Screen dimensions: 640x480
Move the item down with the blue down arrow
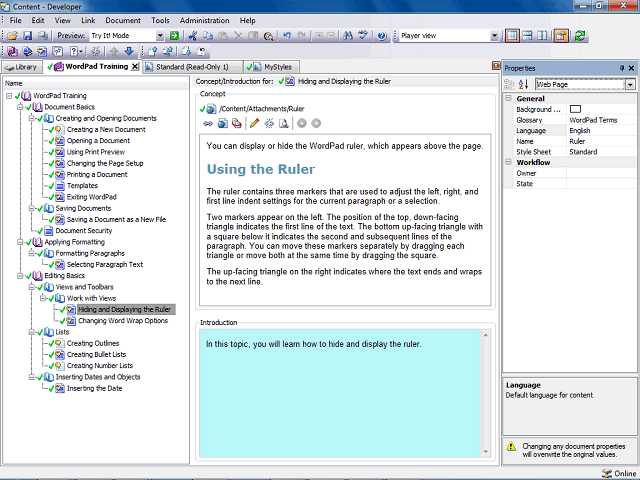pos(129,51)
